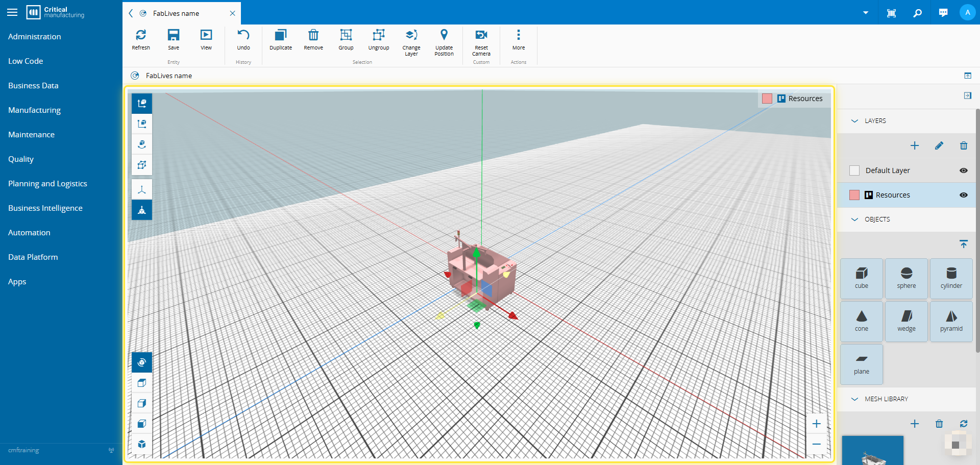Open the Business Intelligence menu
The height and width of the screenshot is (465, 980).
click(x=45, y=208)
